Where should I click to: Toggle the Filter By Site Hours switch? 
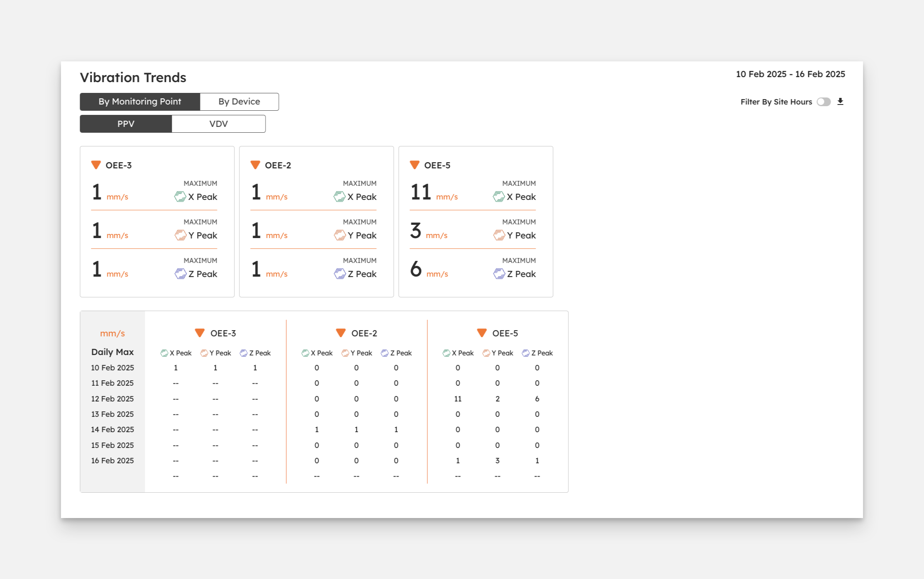click(x=824, y=102)
